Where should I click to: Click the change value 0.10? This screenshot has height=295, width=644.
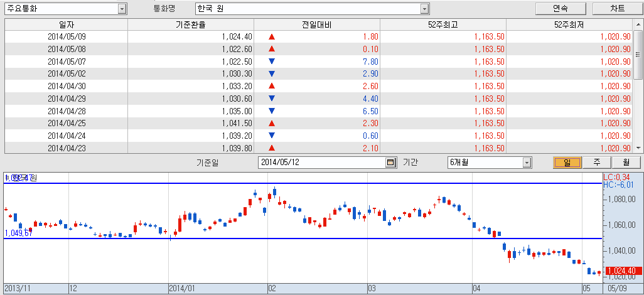coord(370,49)
